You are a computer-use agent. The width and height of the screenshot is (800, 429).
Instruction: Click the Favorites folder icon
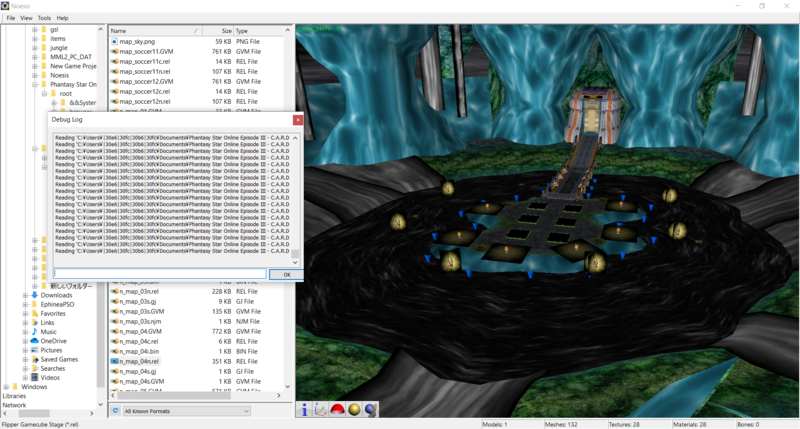[35, 313]
